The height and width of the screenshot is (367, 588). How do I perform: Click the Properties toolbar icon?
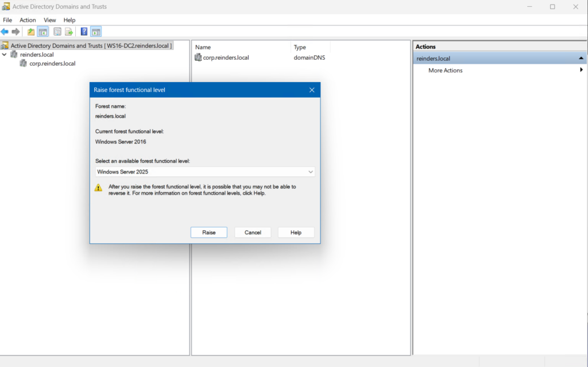57,32
